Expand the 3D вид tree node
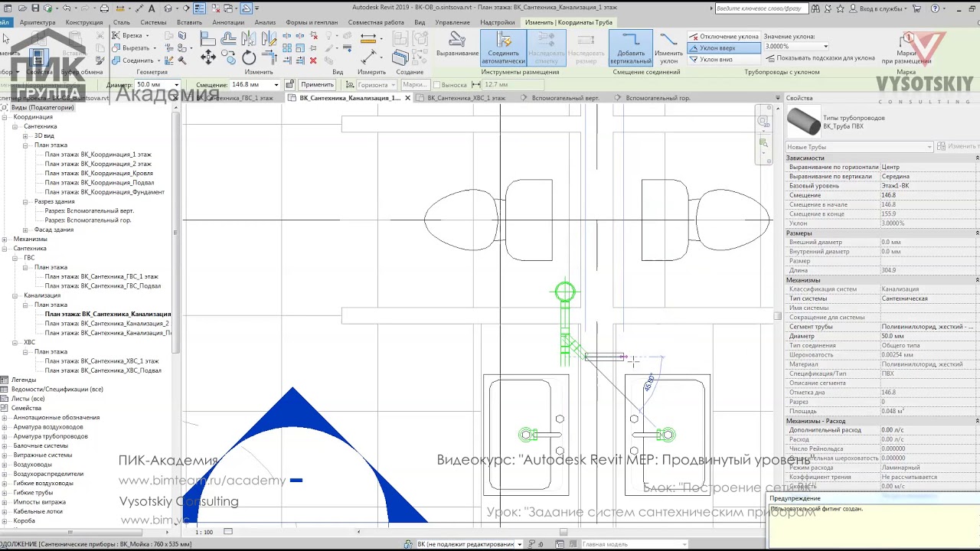The height and width of the screenshot is (551, 980). click(25, 136)
